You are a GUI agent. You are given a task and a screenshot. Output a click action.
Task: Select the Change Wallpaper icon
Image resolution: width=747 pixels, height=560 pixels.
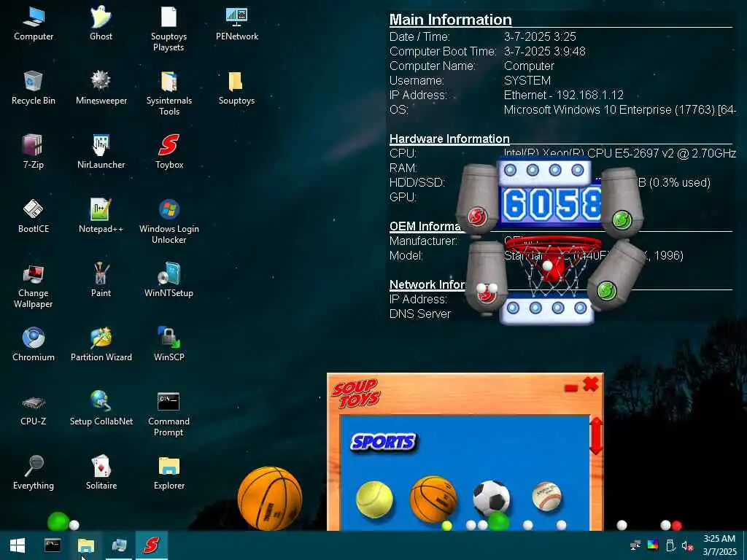[x=34, y=285]
